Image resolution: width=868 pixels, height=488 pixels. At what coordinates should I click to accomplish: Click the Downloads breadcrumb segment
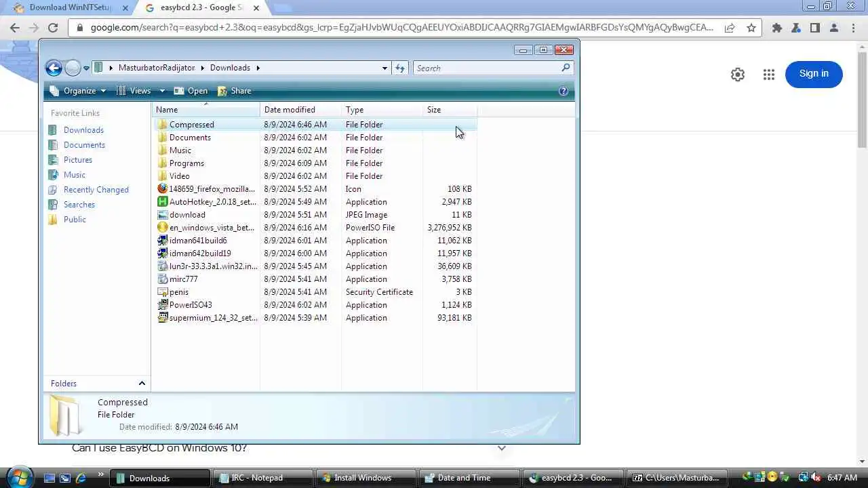coord(230,68)
